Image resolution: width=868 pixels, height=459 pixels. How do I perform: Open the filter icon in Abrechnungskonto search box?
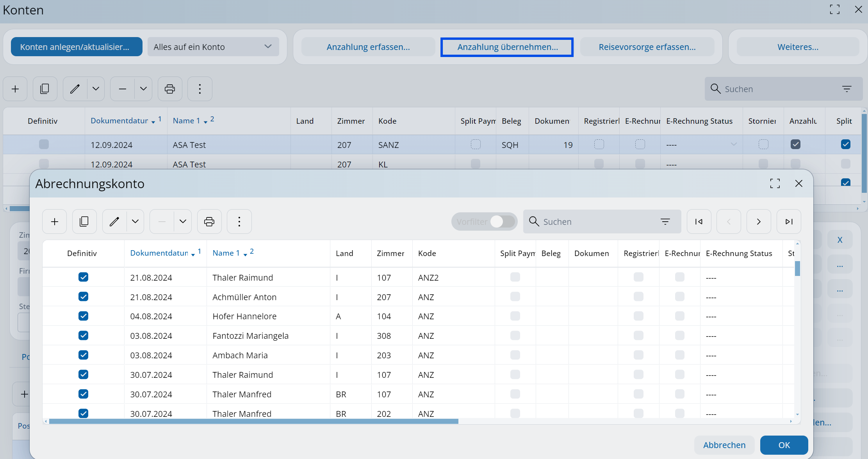[665, 222]
